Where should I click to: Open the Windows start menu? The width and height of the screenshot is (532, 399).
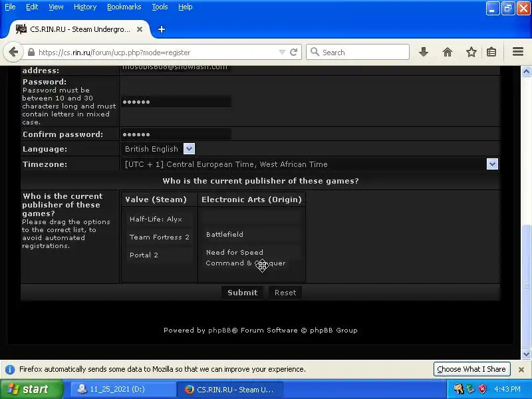coord(31,389)
